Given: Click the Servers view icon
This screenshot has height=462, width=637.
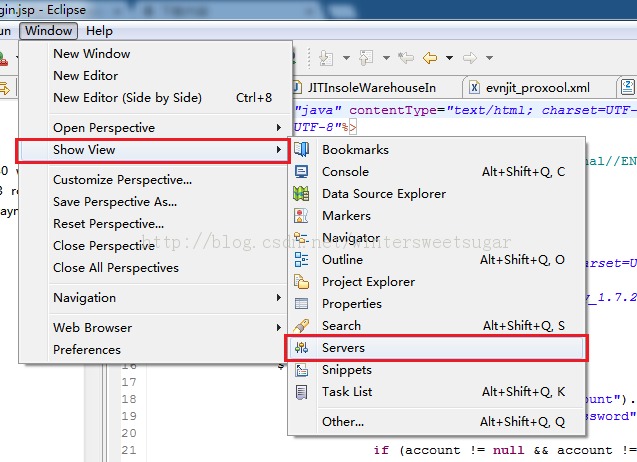Looking at the screenshot, I should [x=301, y=348].
